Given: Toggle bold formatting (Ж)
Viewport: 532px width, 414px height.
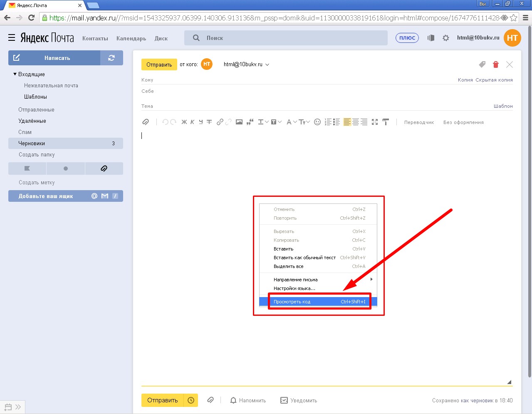Looking at the screenshot, I should [x=184, y=122].
